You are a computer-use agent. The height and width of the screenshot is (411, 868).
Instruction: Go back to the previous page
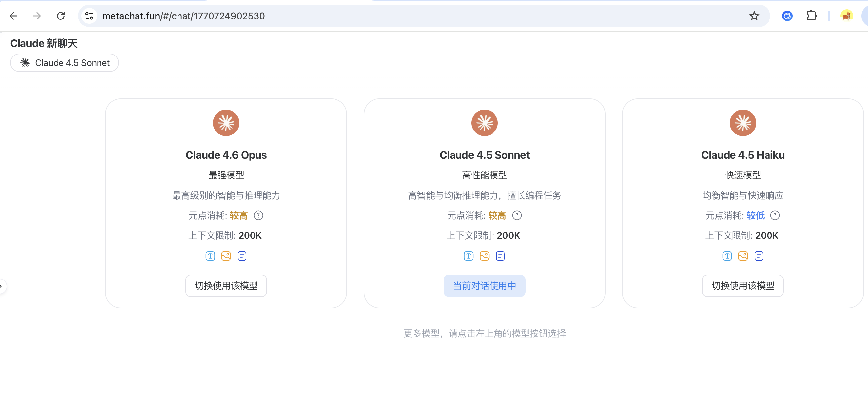[x=14, y=16]
